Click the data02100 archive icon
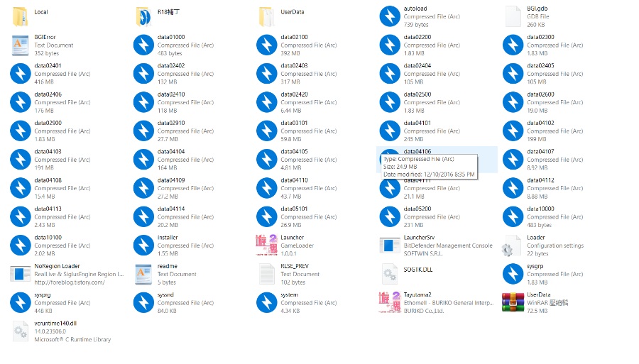 pos(266,45)
